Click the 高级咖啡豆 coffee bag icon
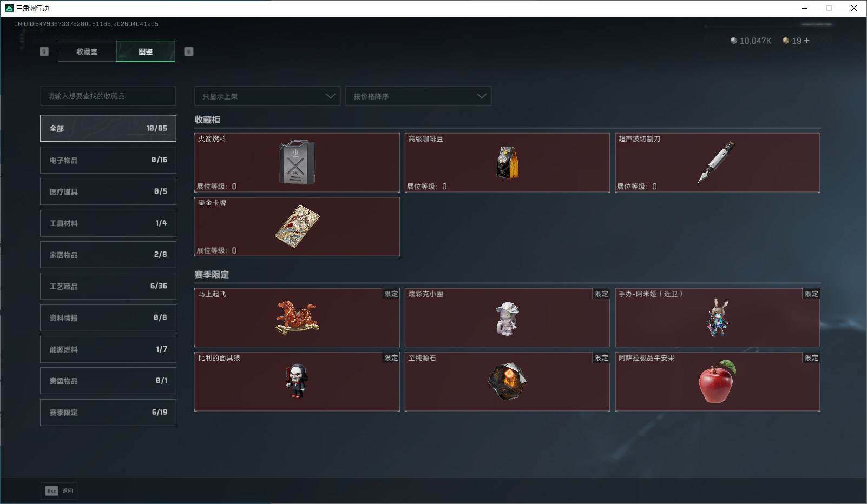Viewport: 867px width, 504px height. click(507, 162)
